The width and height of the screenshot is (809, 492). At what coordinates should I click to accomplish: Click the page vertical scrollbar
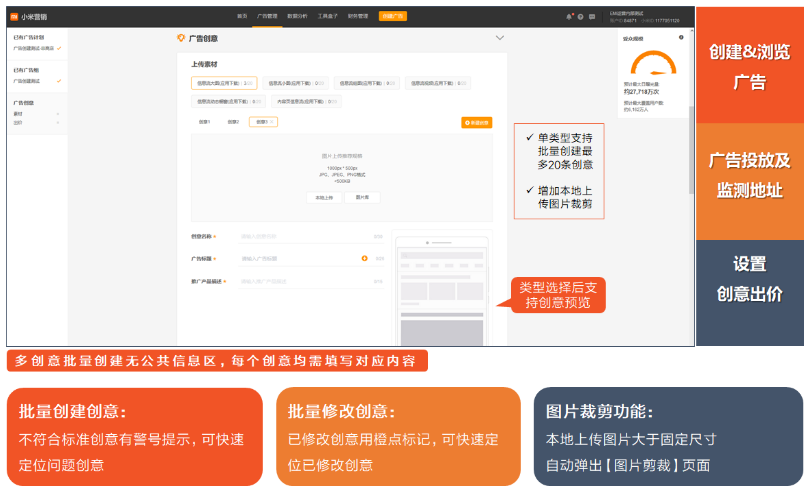(691, 150)
